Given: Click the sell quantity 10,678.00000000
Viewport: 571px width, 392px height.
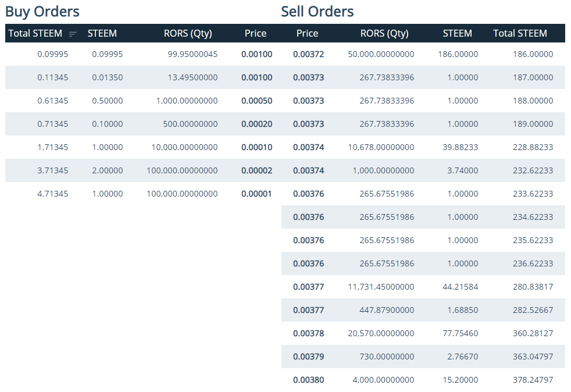Looking at the screenshot, I should (381, 147).
